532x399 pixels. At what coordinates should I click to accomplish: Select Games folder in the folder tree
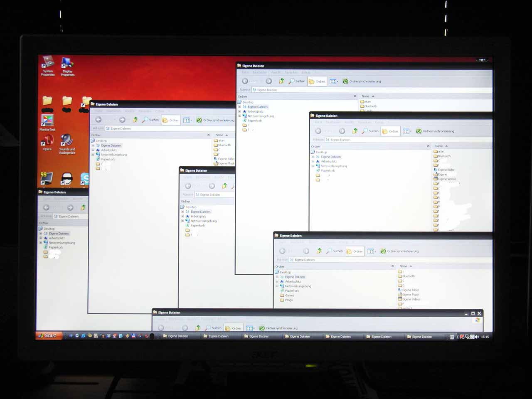pos(289,295)
